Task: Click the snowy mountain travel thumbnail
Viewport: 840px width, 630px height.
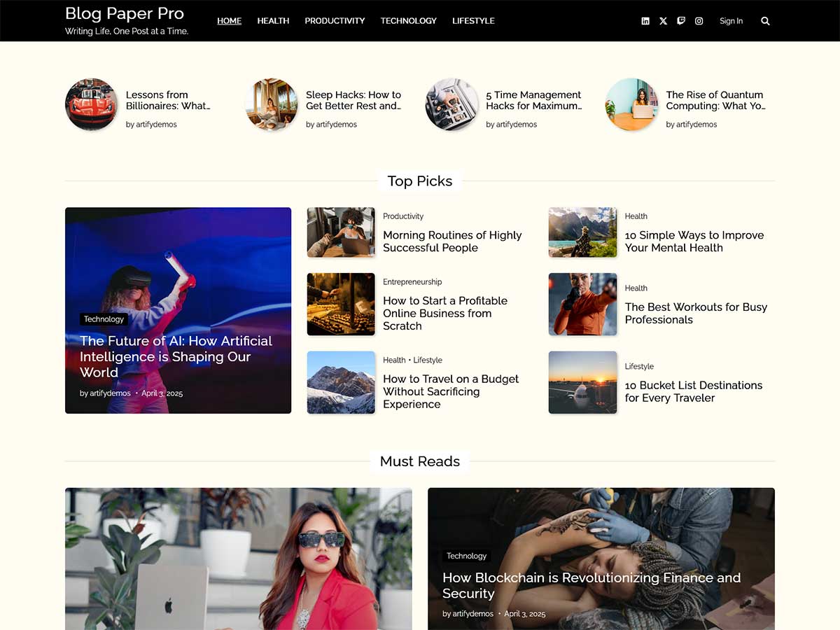Action: tap(341, 382)
